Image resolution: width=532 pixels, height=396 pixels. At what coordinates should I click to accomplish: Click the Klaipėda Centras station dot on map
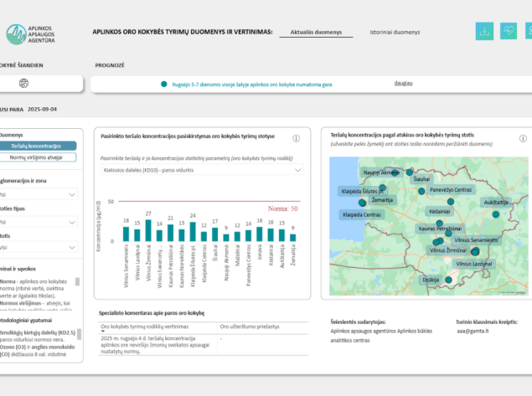tap(363, 203)
